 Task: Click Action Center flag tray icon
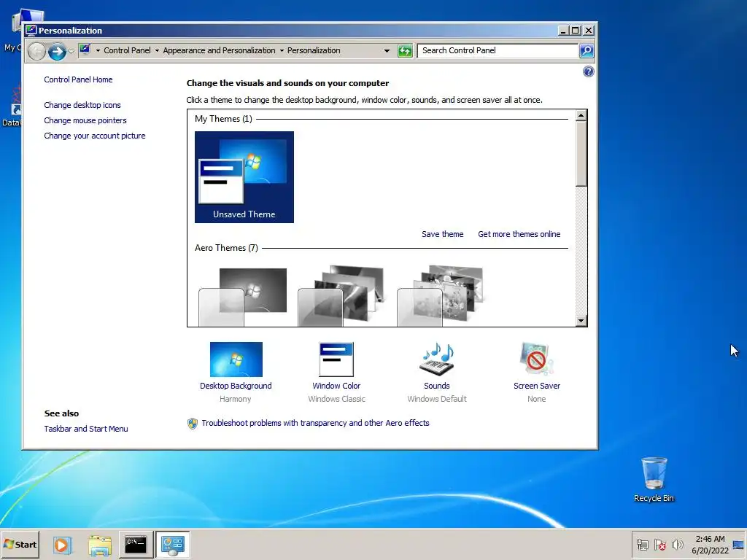pyautogui.click(x=659, y=545)
